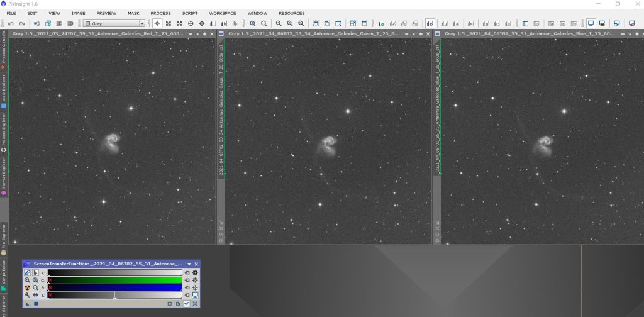Click the Undo arrow in toolbar

point(12,23)
